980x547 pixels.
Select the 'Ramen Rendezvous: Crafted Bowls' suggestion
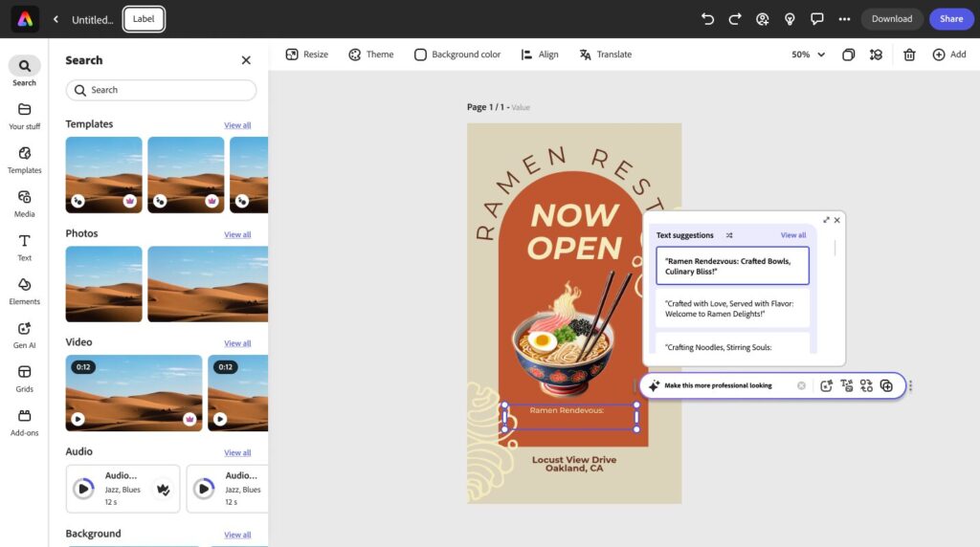coord(732,266)
